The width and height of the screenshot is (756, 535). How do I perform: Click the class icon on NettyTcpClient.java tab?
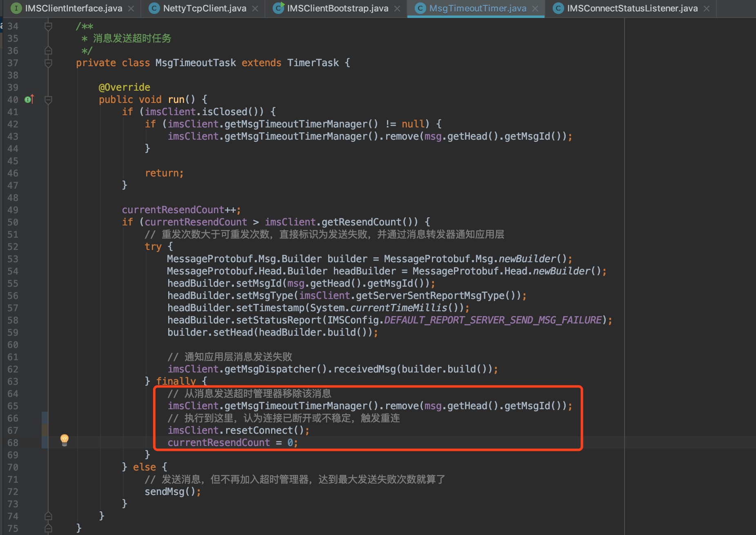154,8
